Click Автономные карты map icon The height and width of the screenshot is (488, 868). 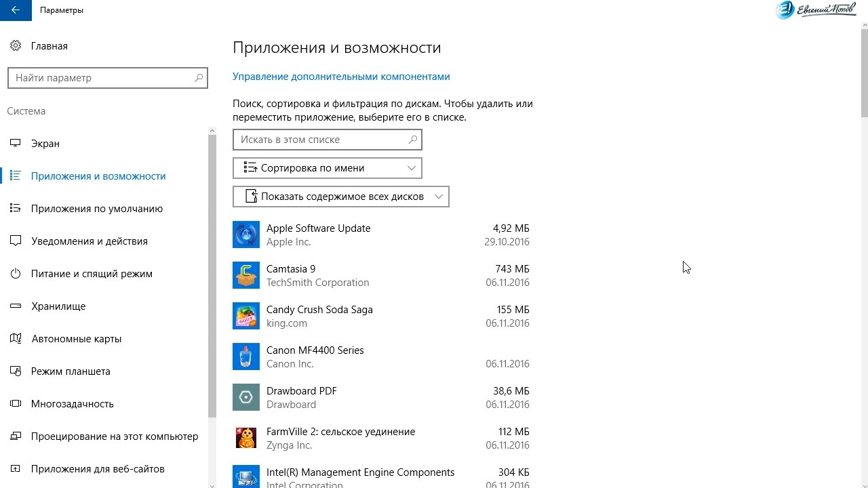(16, 339)
